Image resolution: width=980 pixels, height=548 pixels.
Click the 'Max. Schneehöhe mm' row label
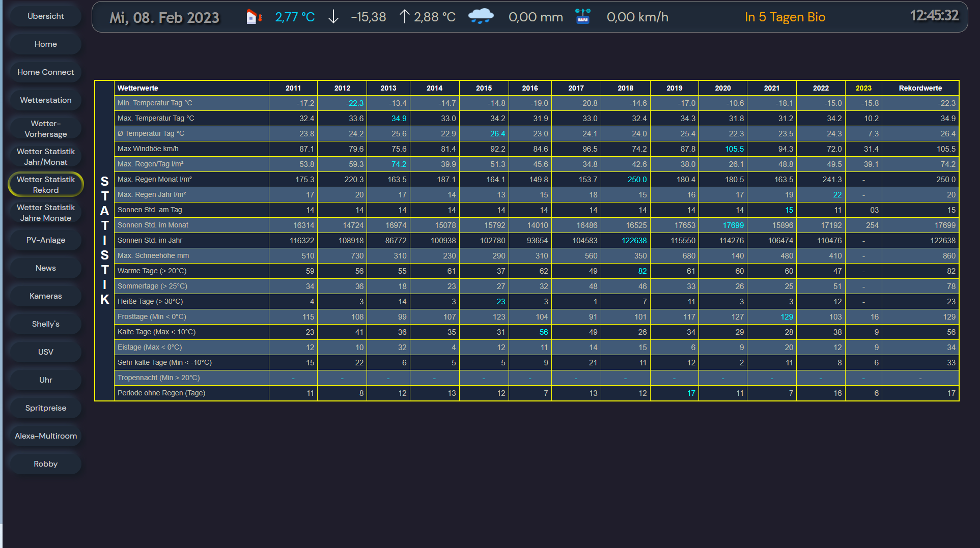(153, 255)
